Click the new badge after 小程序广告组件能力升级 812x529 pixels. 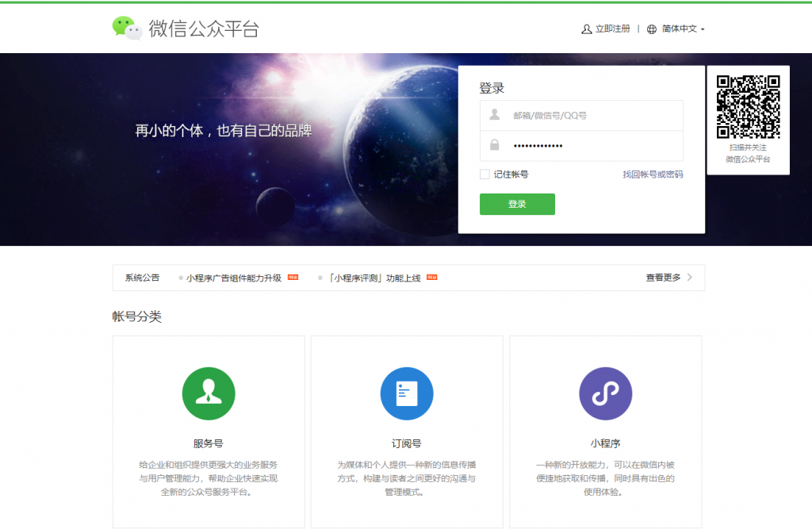coord(293,278)
